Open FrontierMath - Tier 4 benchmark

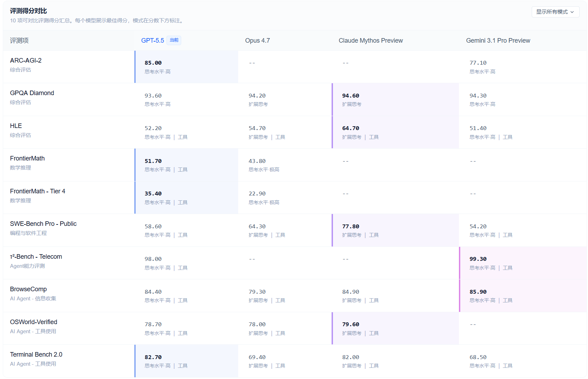coord(38,191)
